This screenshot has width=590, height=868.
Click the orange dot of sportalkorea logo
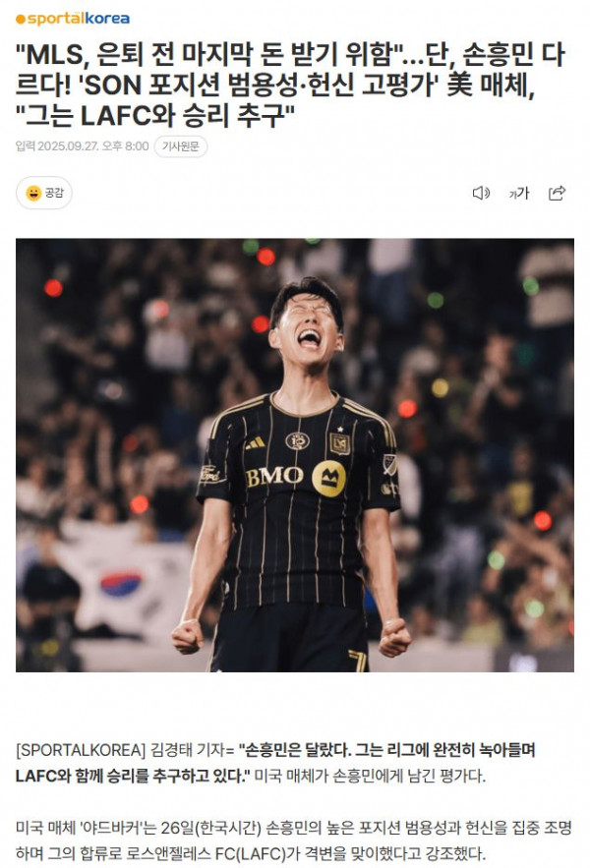pos(21,20)
